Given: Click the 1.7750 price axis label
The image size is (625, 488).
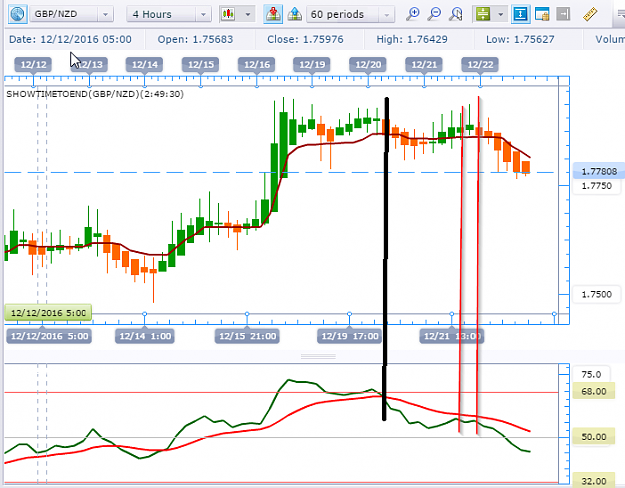Looking at the screenshot, I should click(x=596, y=186).
